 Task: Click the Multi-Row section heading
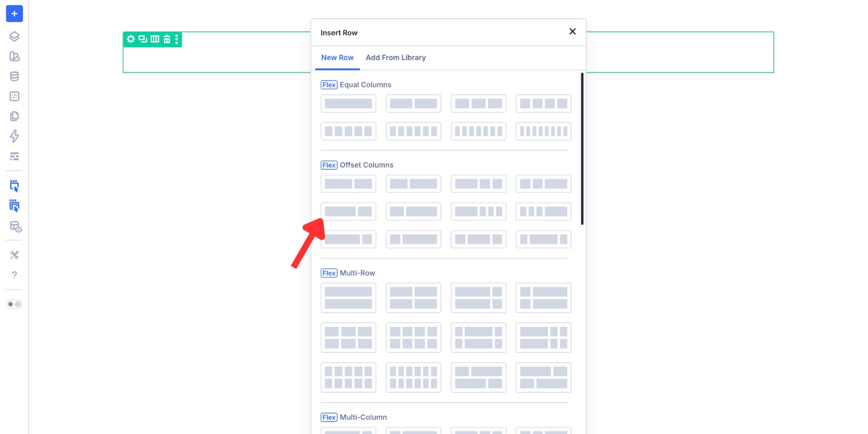click(x=357, y=273)
